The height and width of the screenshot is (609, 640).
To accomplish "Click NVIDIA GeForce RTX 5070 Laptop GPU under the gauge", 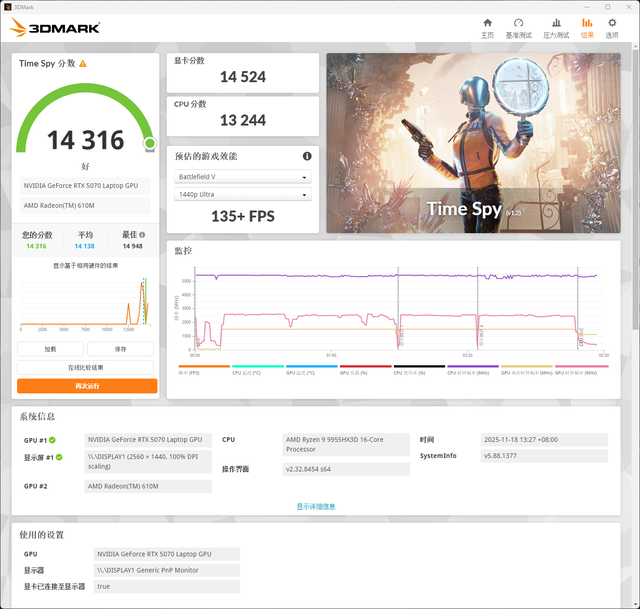I will [85, 186].
